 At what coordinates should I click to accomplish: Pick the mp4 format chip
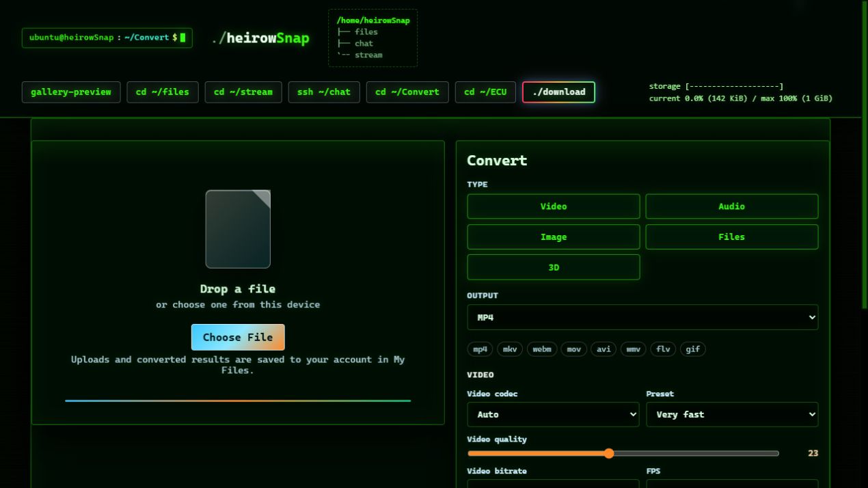click(x=480, y=349)
